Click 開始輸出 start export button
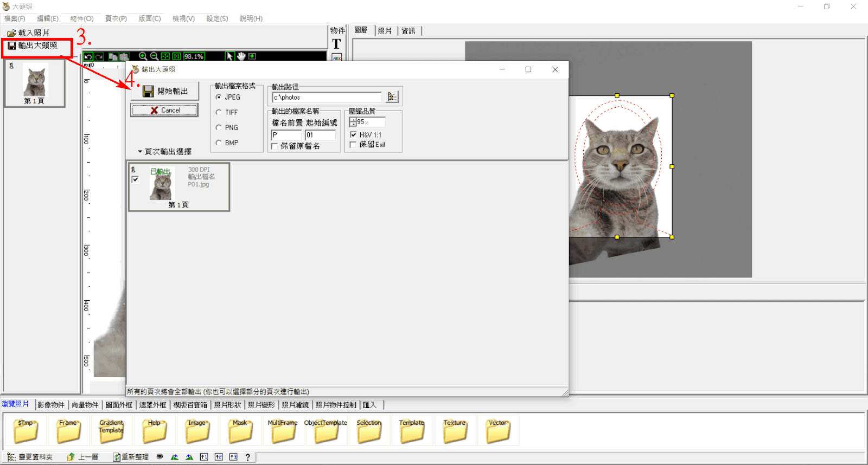 [x=164, y=91]
